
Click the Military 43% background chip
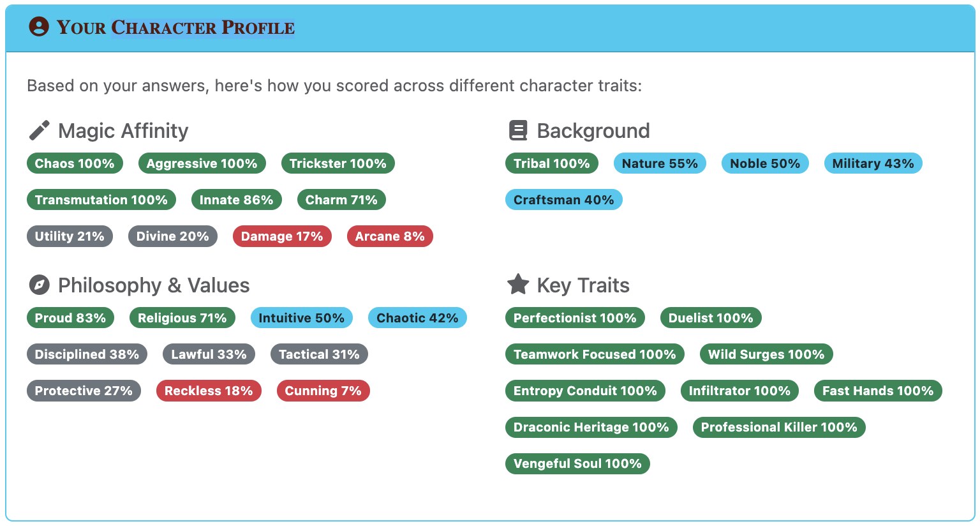click(x=873, y=163)
